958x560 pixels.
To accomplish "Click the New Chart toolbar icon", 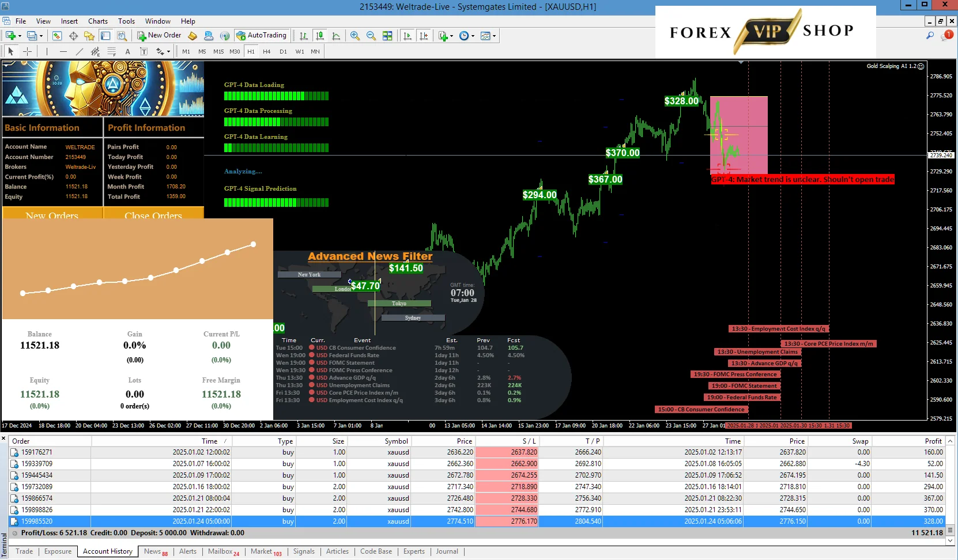I will click(x=10, y=36).
